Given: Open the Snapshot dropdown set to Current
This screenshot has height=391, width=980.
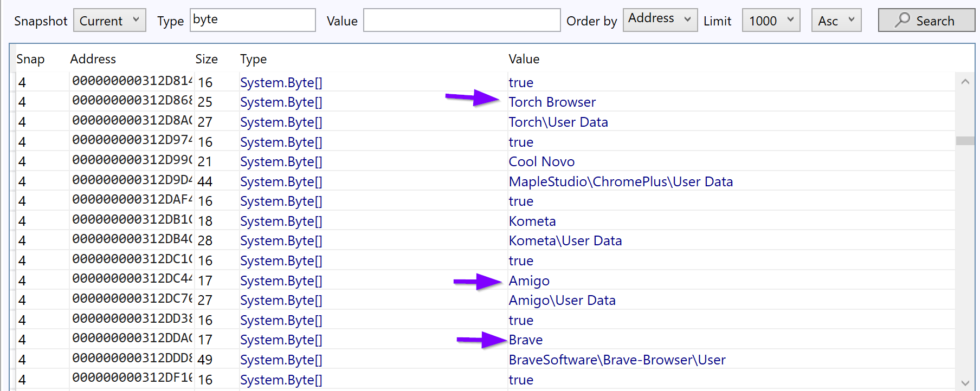Looking at the screenshot, I should (109, 21).
